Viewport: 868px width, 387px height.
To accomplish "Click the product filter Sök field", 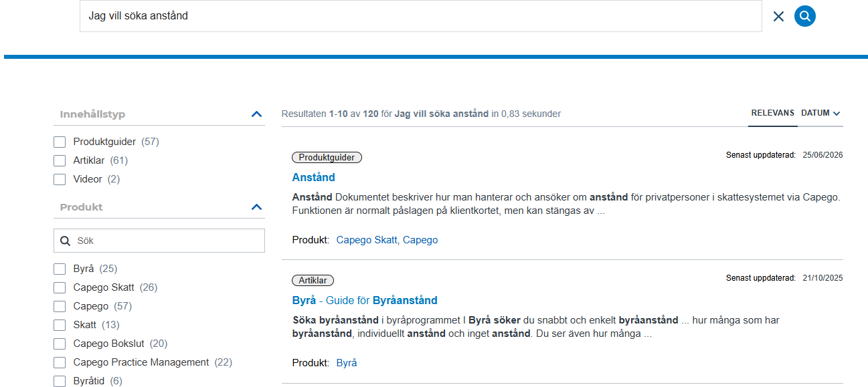I will pyautogui.click(x=159, y=241).
